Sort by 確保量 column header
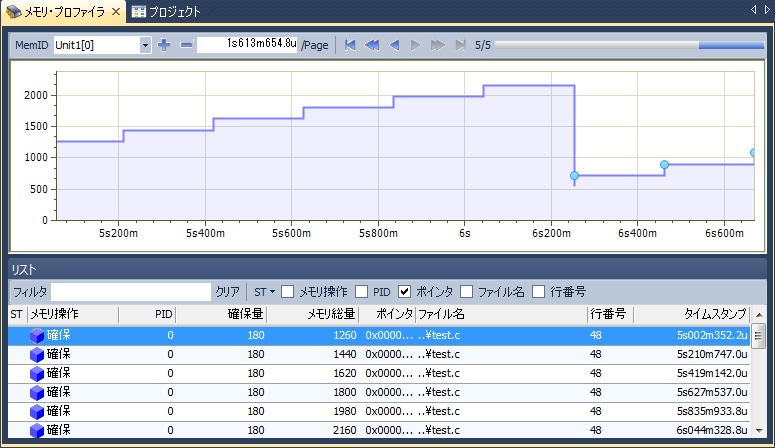Viewport: 775px width, 448px height. point(221,314)
